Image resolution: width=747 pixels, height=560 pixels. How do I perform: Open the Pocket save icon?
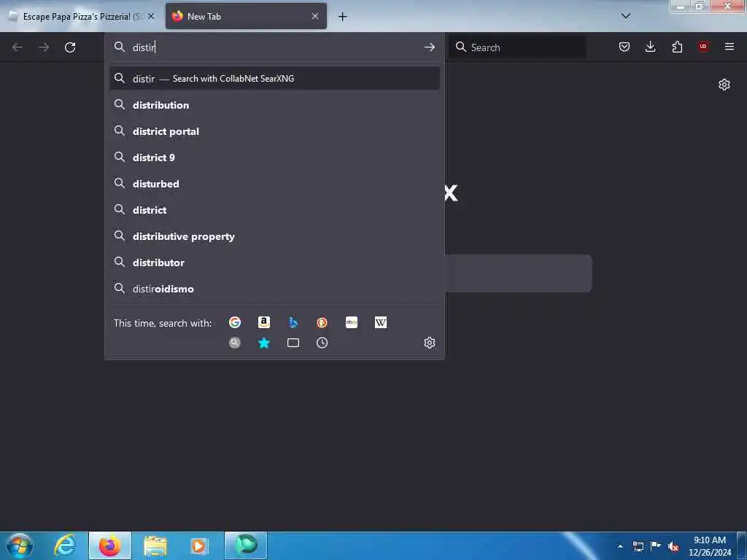(624, 47)
